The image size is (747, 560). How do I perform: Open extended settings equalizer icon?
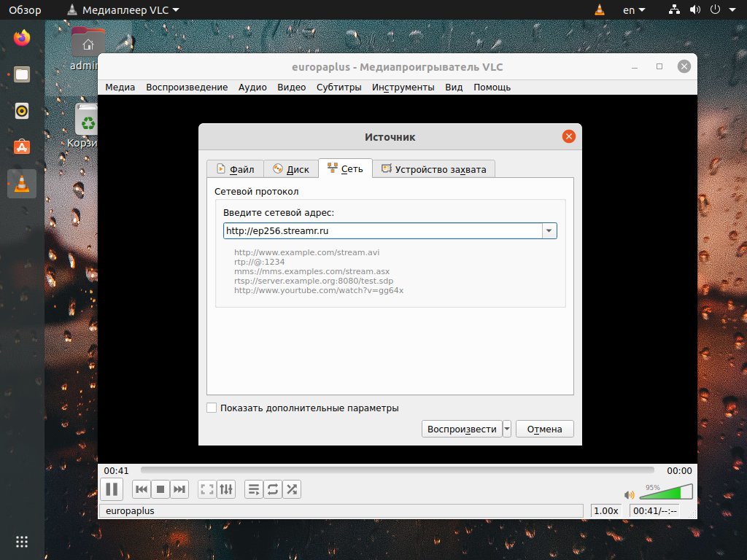[x=226, y=489]
